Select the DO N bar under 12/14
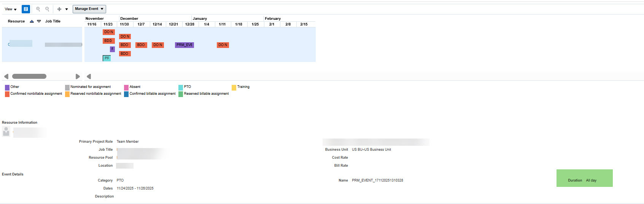The width and height of the screenshot is (644, 204). tap(158, 45)
